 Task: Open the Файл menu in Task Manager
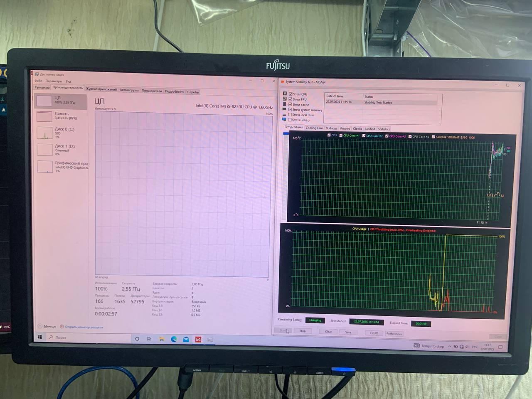click(x=38, y=81)
